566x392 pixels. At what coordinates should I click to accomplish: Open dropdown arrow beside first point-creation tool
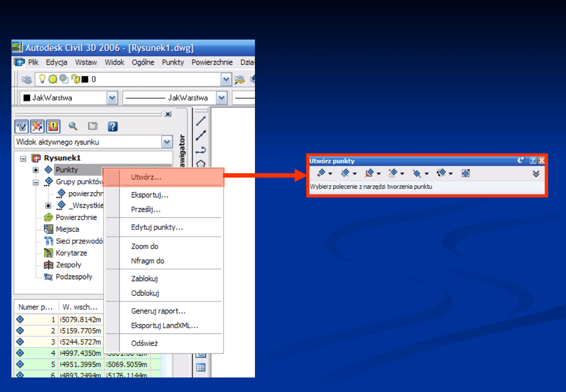coord(330,174)
